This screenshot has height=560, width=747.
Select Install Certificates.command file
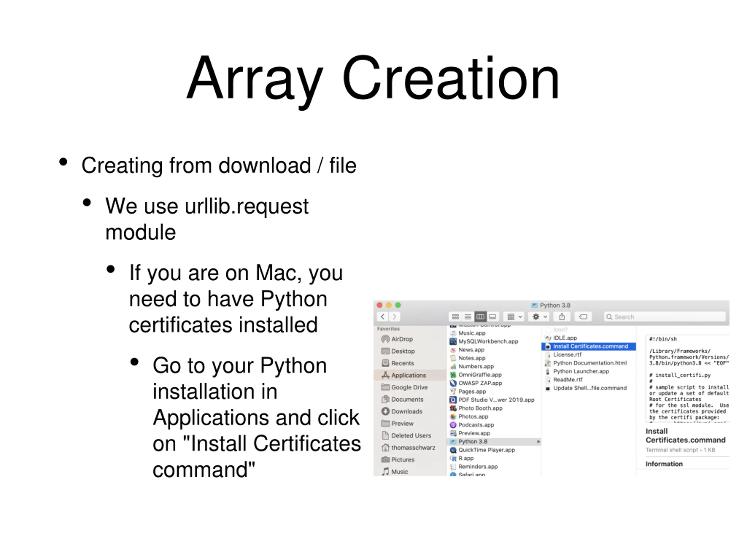(590, 346)
